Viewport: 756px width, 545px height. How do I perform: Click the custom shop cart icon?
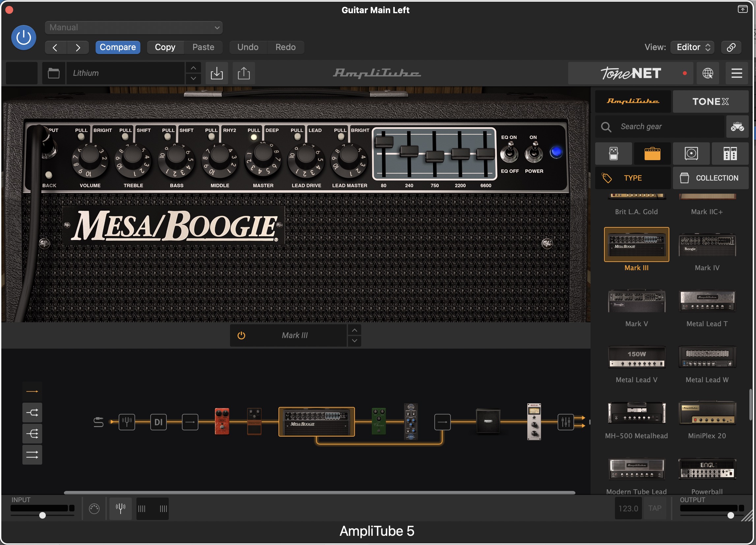737,127
